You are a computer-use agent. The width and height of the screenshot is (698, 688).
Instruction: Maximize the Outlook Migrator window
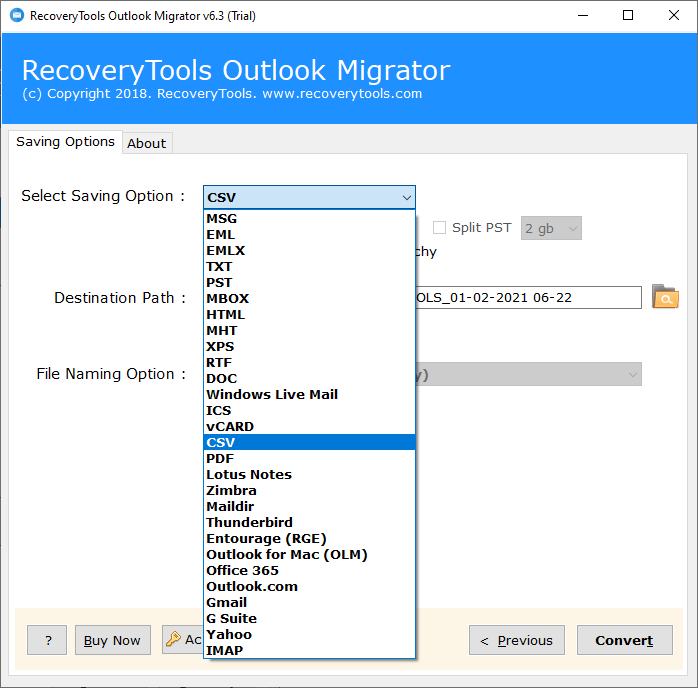click(x=628, y=16)
